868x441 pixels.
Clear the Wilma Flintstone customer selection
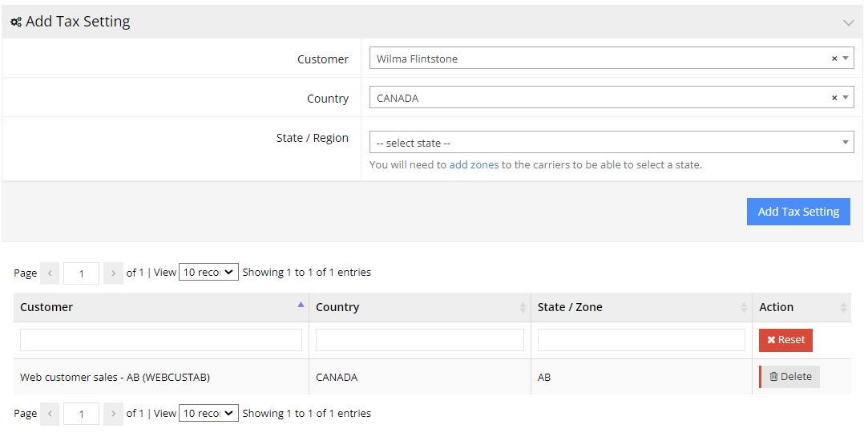[834, 59]
